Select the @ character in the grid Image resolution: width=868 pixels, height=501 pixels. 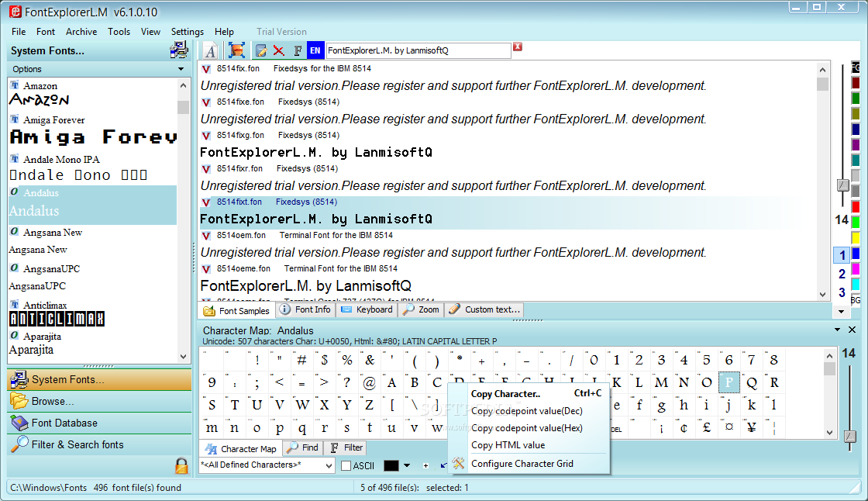[369, 382]
